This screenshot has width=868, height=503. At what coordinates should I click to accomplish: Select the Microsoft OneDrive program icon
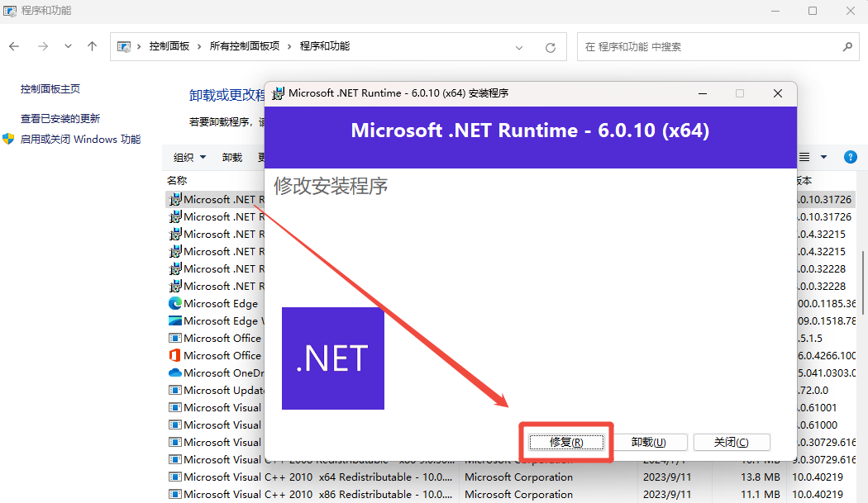click(174, 373)
